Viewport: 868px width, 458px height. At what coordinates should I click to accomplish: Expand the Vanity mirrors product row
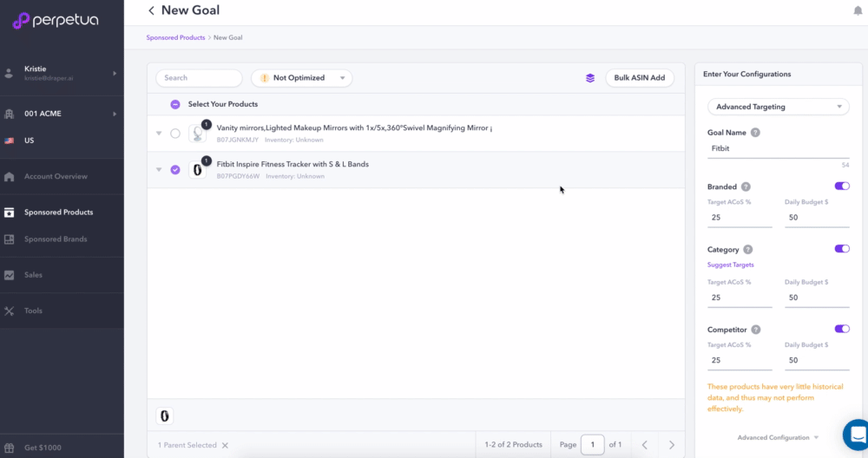point(159,134)
